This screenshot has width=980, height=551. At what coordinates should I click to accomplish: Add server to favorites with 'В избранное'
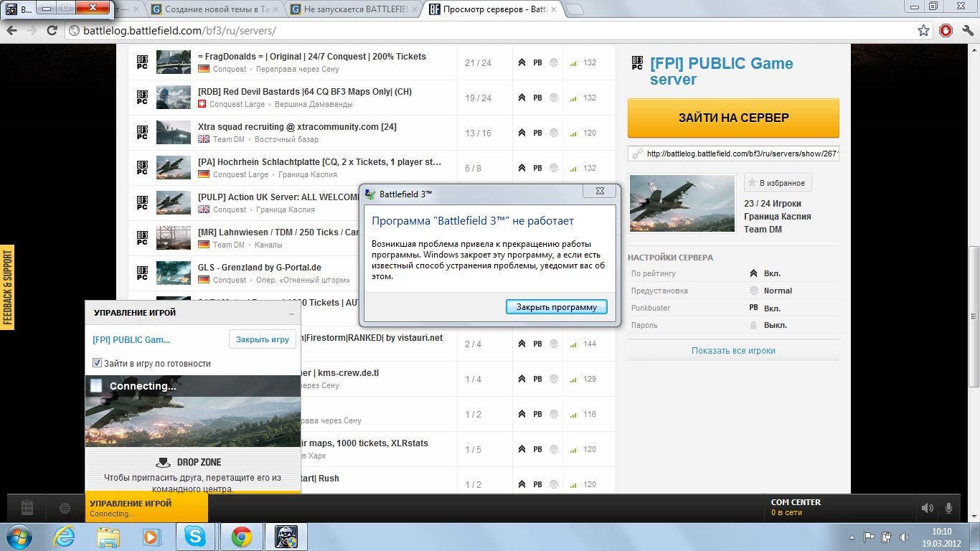point(778,183)
